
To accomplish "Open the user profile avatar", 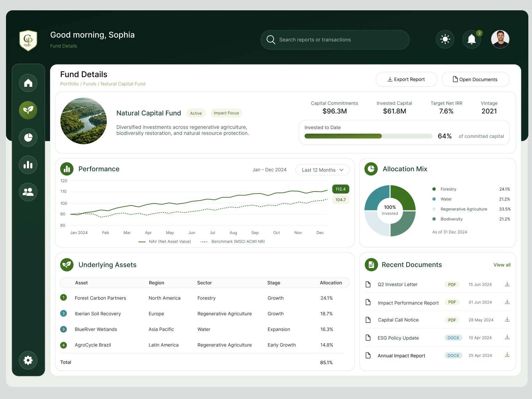I will (x=500, y=39).
